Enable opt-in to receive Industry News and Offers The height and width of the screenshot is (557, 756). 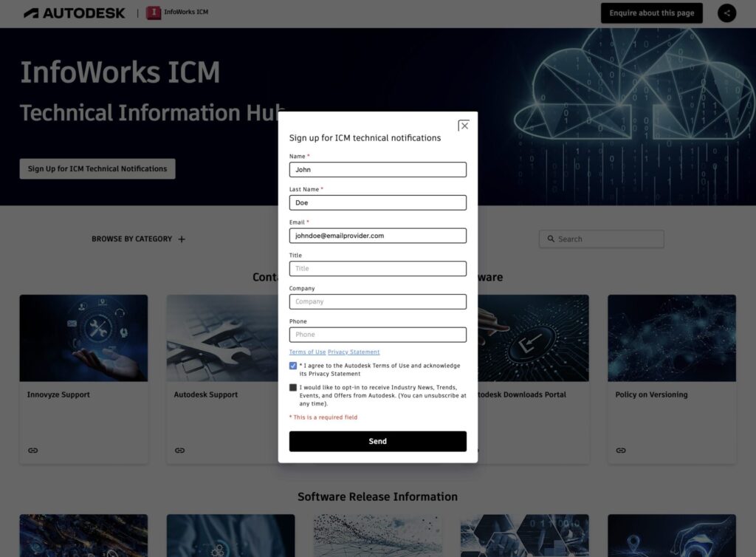tap(293, 387)
